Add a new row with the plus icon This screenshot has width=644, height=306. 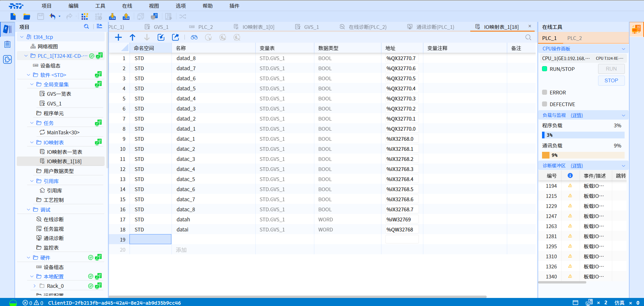point(118,37)
